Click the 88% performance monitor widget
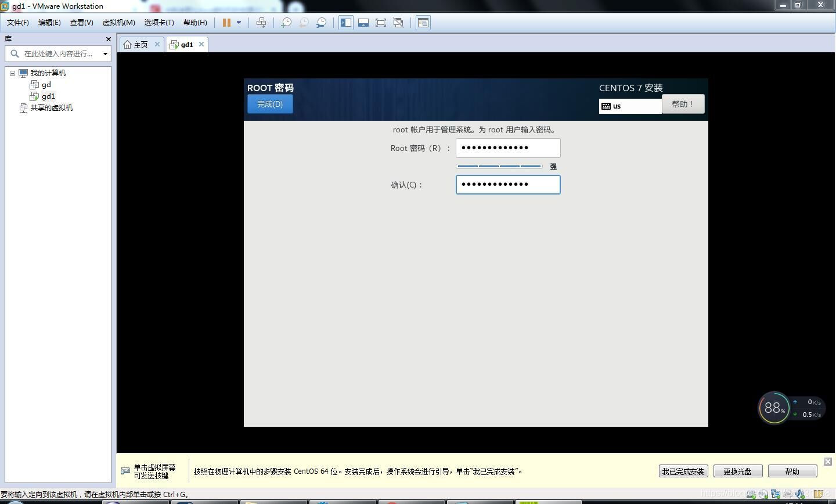This screenshot has width=836, height=504. (774, 408)
